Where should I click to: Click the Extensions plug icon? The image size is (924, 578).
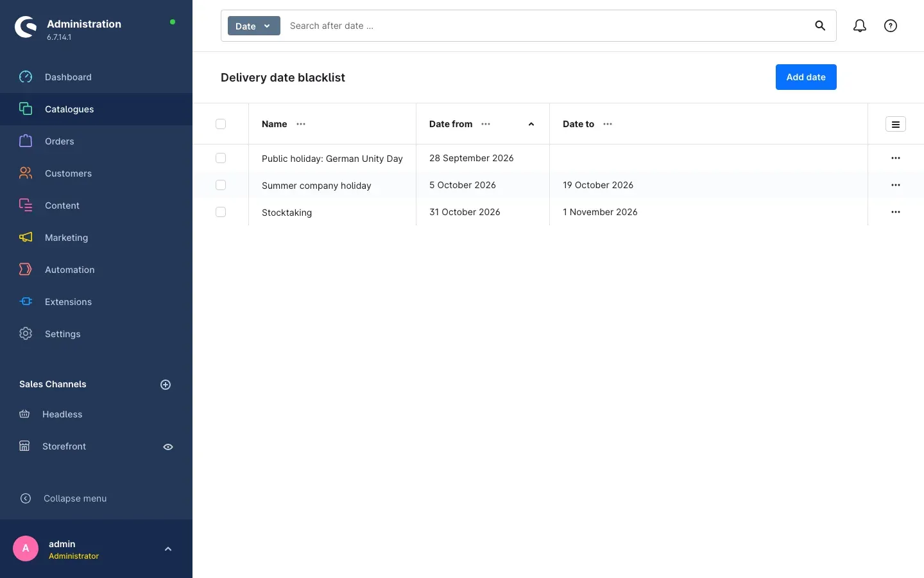coord(26,302)
